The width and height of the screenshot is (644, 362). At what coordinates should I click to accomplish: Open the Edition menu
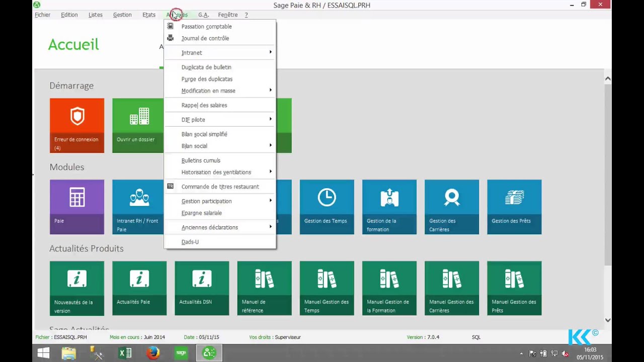click(x=69, y=15)
